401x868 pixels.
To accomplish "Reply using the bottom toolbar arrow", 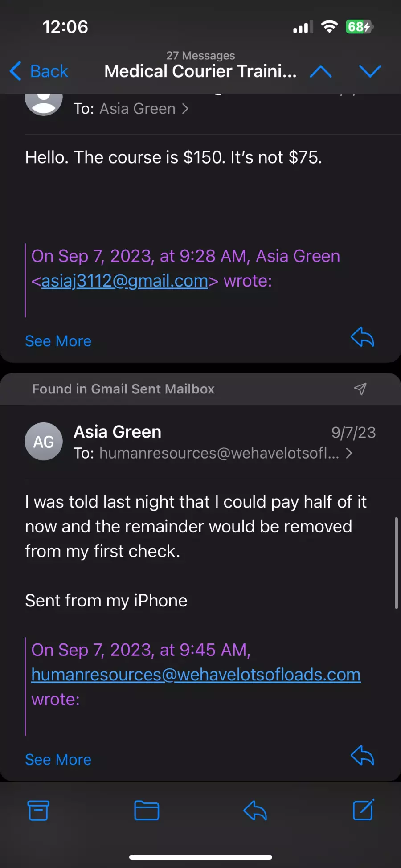I will click(x=255, y=811).
